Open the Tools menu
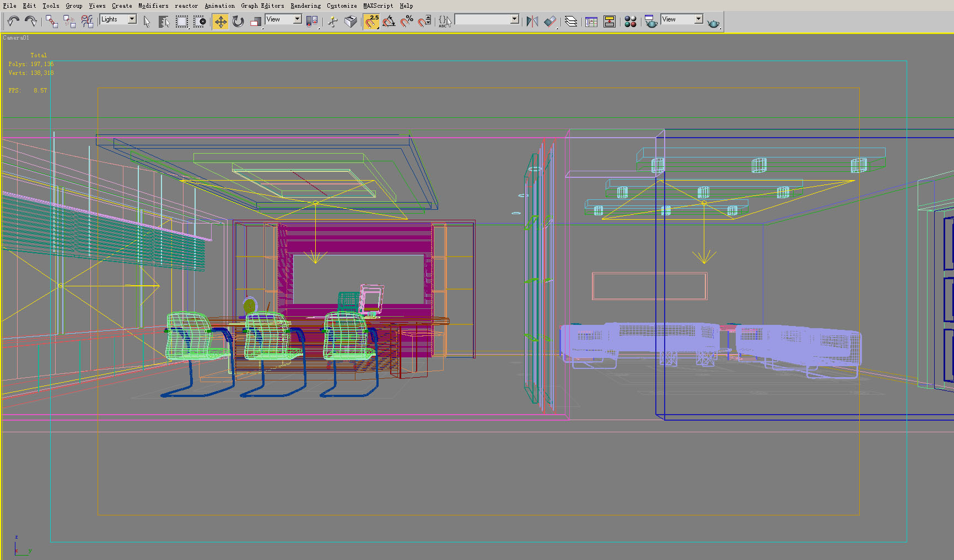The height and width of the screenshot is (560, 954). coord(51,6)
